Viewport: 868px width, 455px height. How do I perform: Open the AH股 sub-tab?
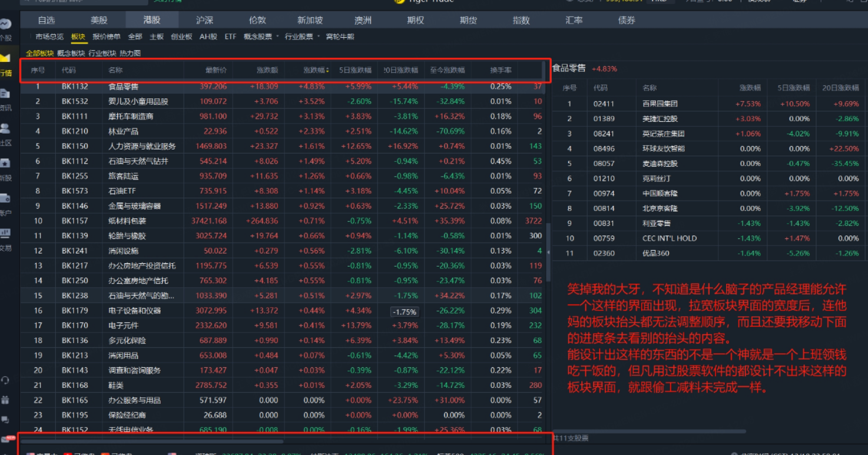208,36
